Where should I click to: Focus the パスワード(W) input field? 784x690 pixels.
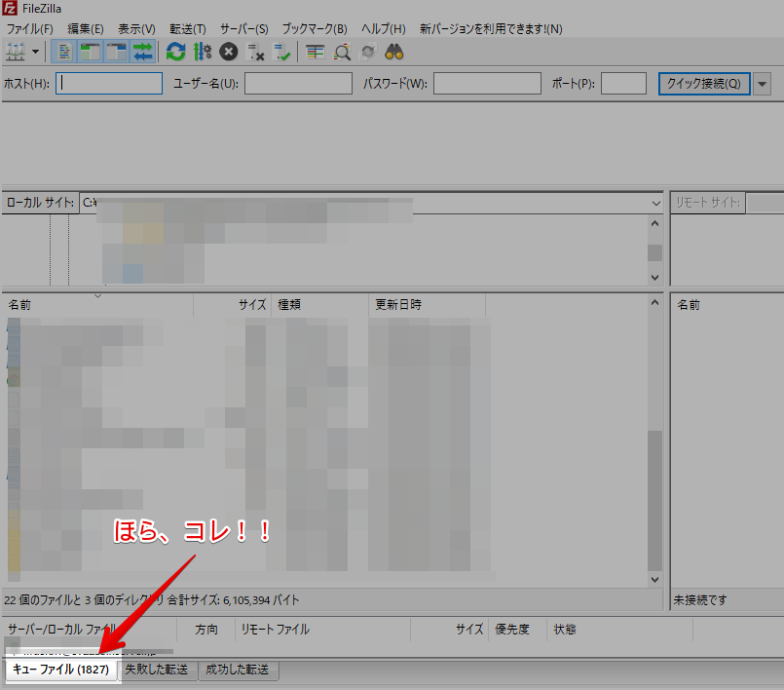pos(487,83)
